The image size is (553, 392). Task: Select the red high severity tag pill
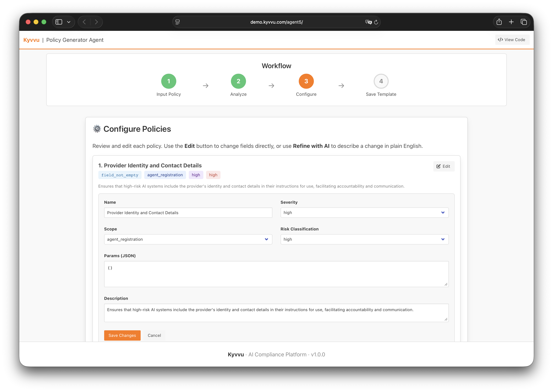(213, 175)
